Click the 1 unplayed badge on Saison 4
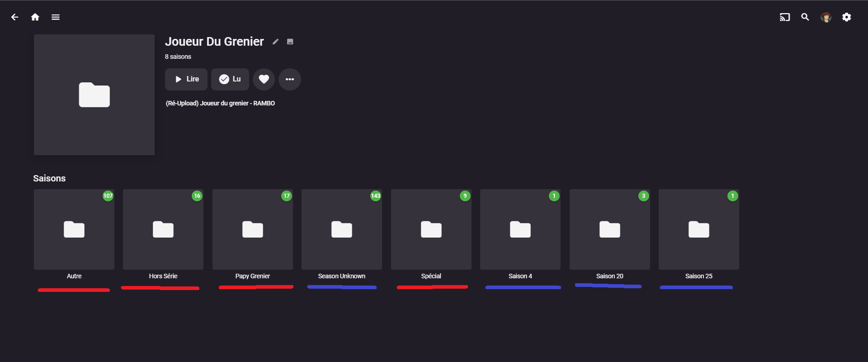Screen dimensions: 868x362 pos(554,196)
